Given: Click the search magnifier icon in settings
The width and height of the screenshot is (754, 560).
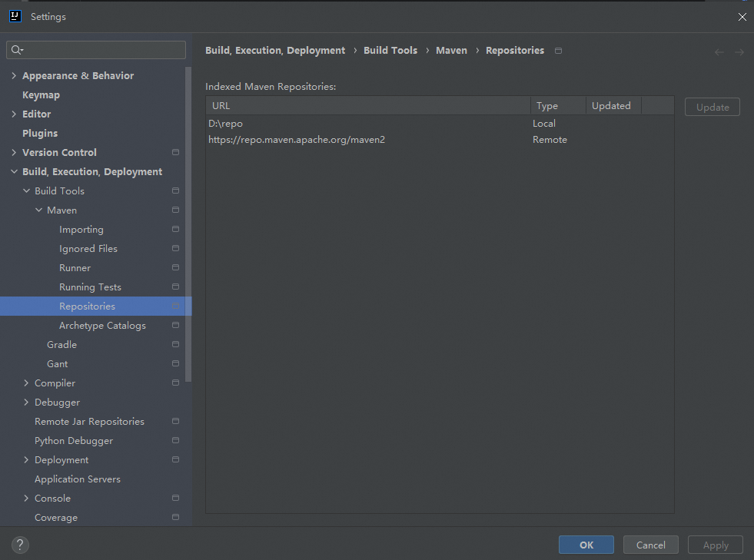Looking at the screenshot, I should [x=17, y=50].
